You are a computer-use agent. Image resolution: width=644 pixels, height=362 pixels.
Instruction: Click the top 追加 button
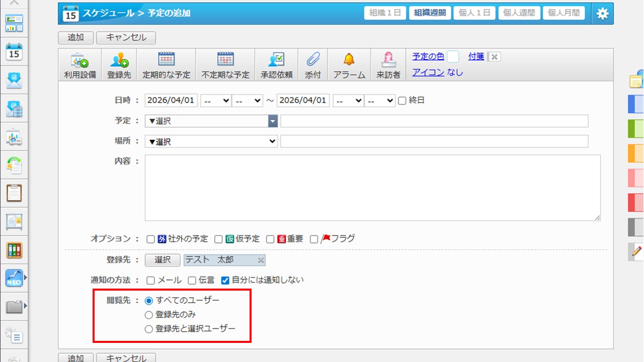click(x=75, y=37)
